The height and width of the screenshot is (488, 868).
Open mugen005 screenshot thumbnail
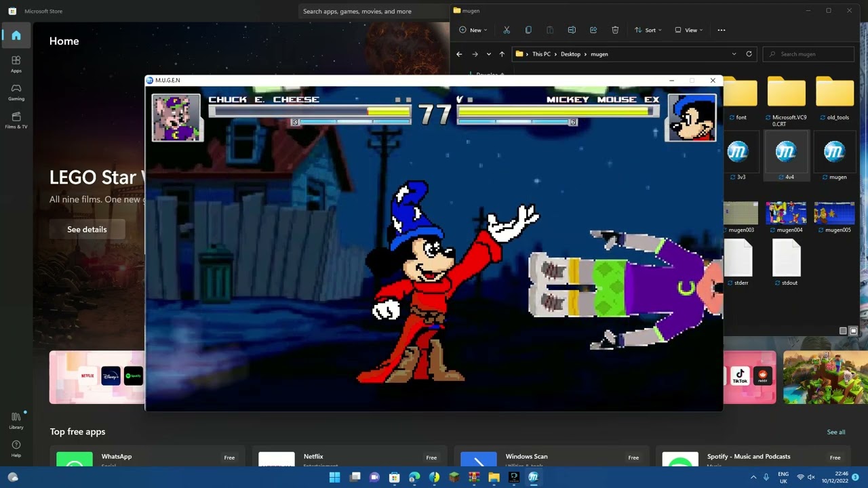pyautogui.click(x=835, y=217)
